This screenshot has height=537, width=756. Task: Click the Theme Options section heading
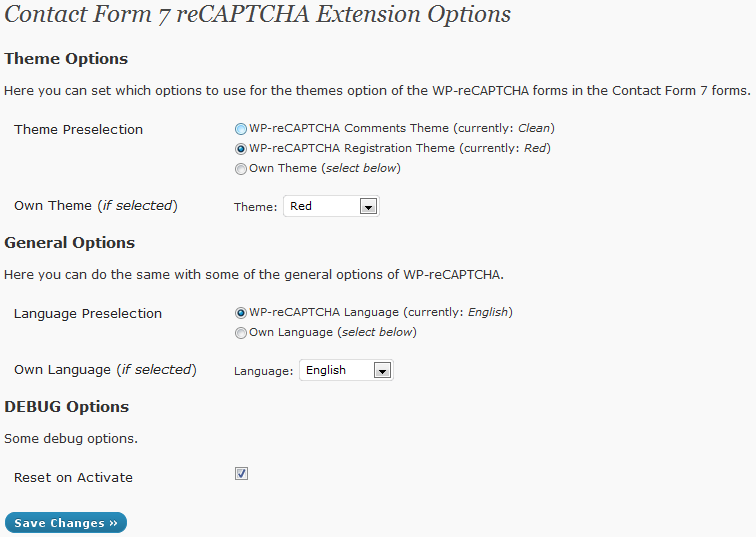(x=66, y=59)
